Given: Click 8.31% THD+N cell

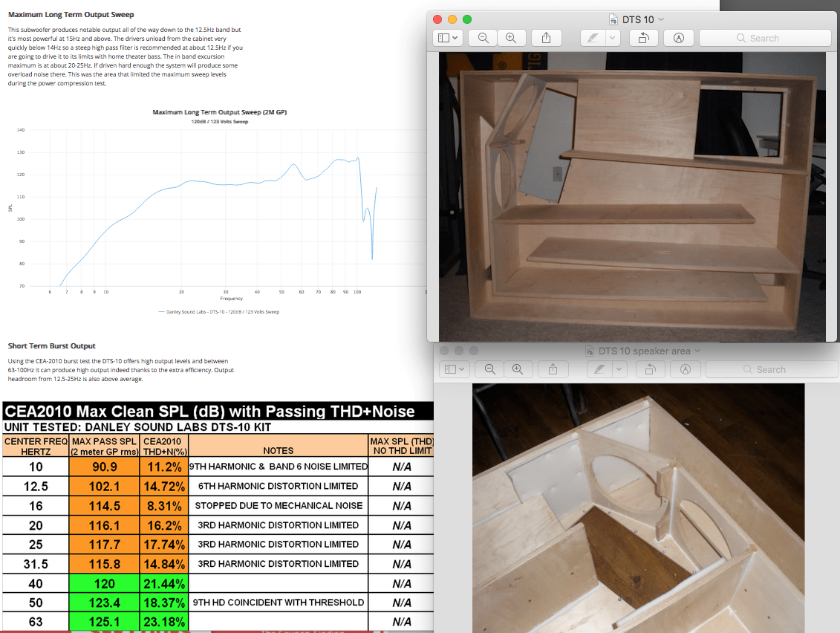Looking at the screenshot, I should [164, 506].
